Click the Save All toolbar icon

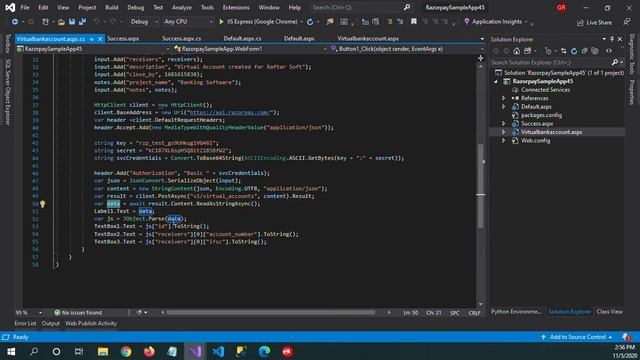click(82, 22)
